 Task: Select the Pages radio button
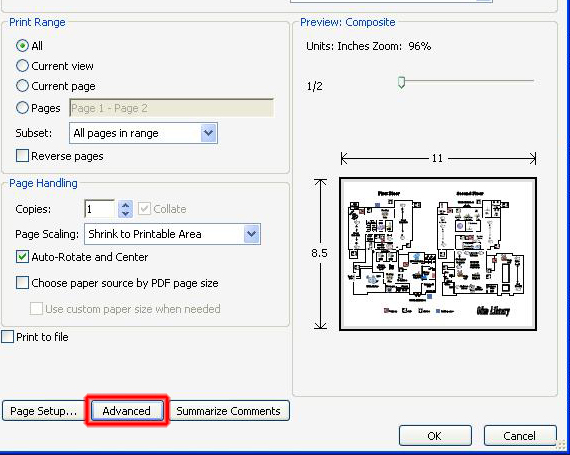[22, 108]
